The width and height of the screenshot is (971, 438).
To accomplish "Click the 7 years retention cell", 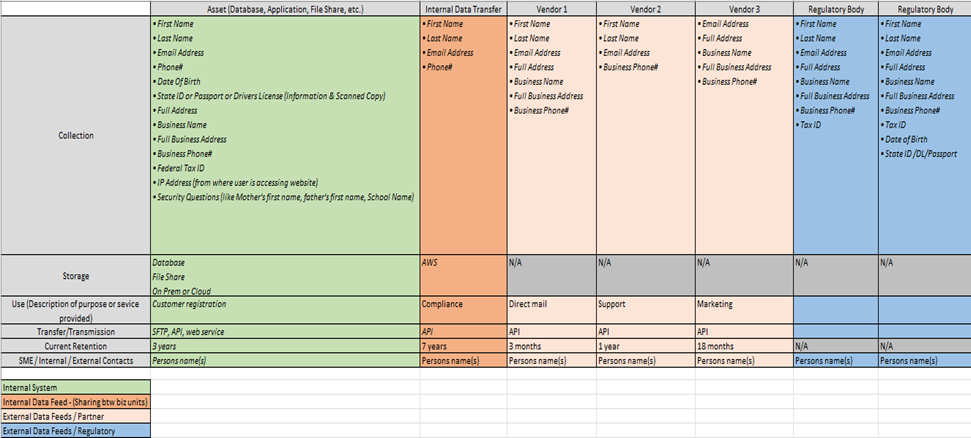I will tap(463, 345).
